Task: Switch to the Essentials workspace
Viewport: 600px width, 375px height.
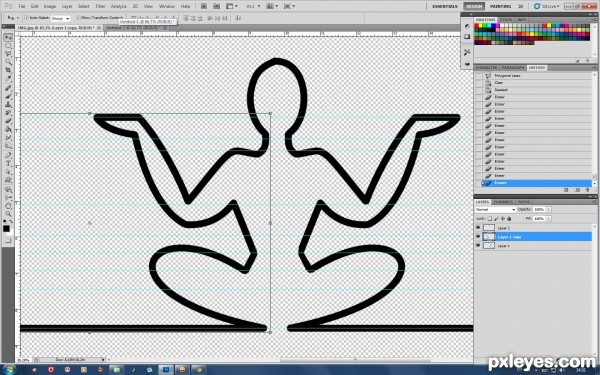Action: pyautogui.click(x=445, y=7)
